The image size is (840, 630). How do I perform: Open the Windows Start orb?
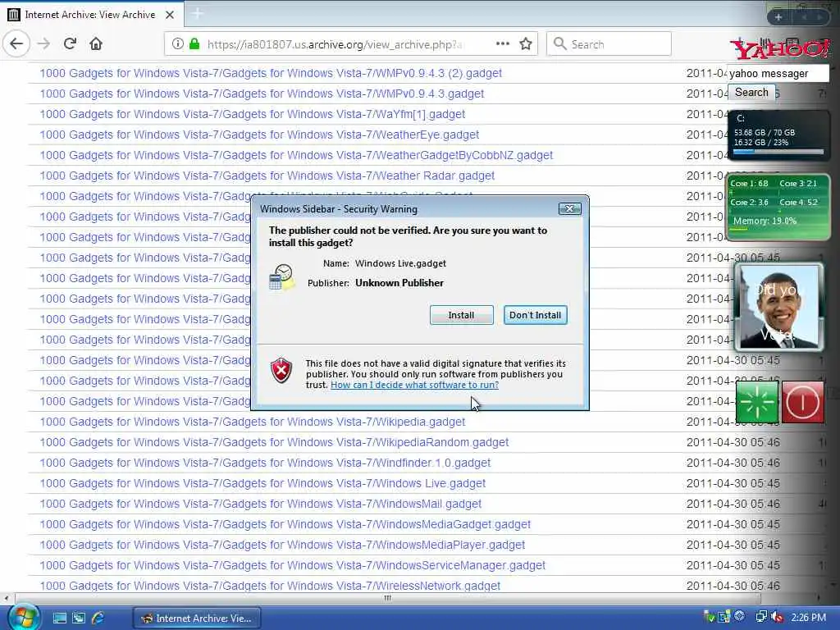[22, 617]
